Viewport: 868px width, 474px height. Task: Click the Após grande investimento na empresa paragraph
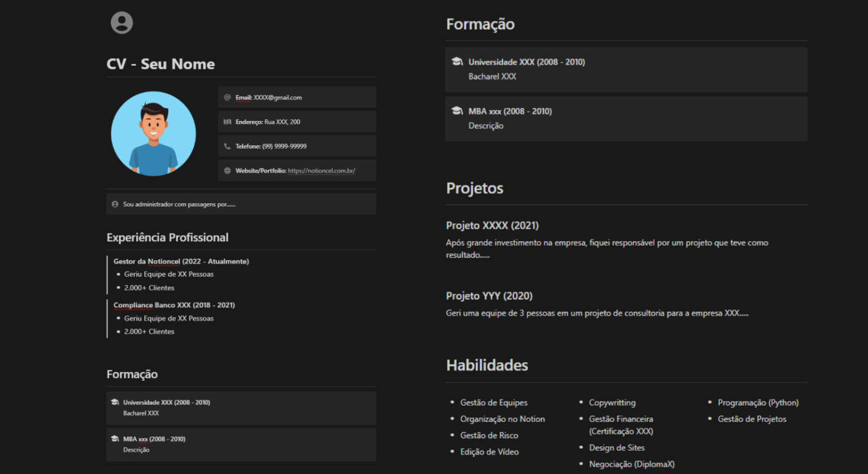(x=607, y=249)
